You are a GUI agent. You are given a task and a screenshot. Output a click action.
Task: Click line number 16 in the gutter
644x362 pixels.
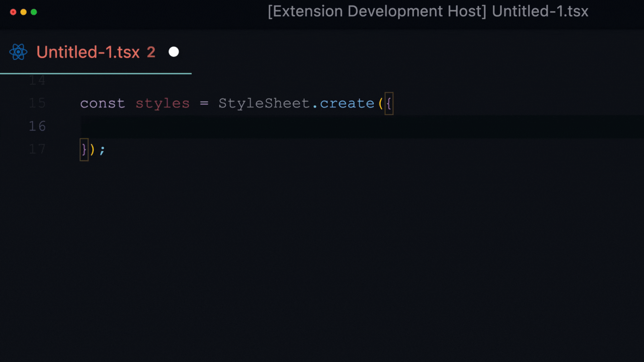click(x=37, y=126)
